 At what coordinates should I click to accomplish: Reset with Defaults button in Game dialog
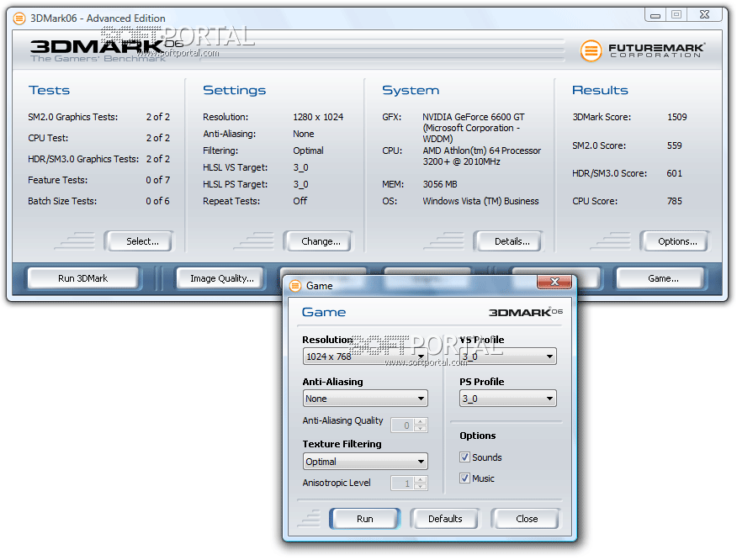coord(445,519)
